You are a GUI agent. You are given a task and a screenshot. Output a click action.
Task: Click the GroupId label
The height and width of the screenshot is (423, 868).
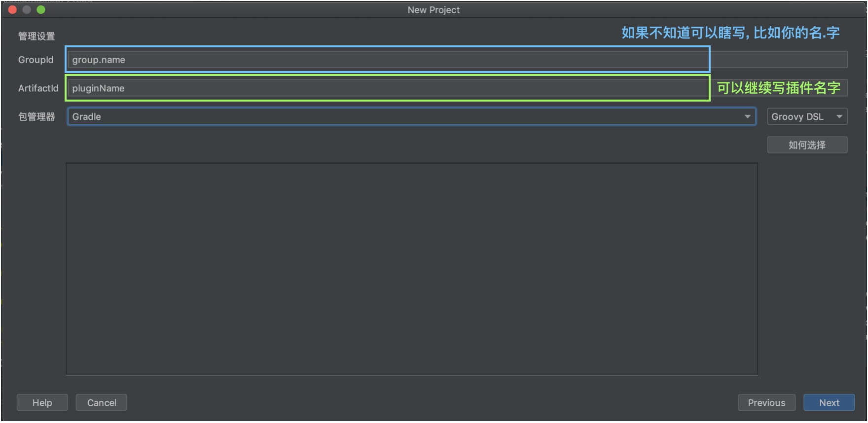36,60
